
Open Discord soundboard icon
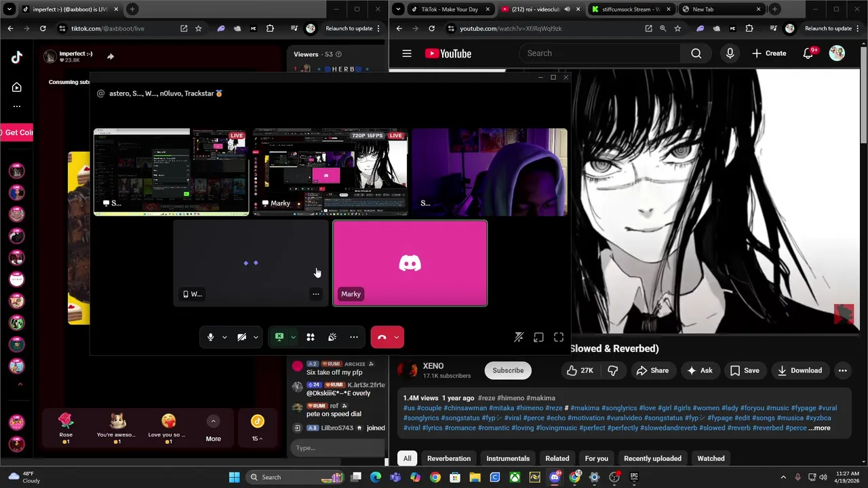tap(332, 337)
